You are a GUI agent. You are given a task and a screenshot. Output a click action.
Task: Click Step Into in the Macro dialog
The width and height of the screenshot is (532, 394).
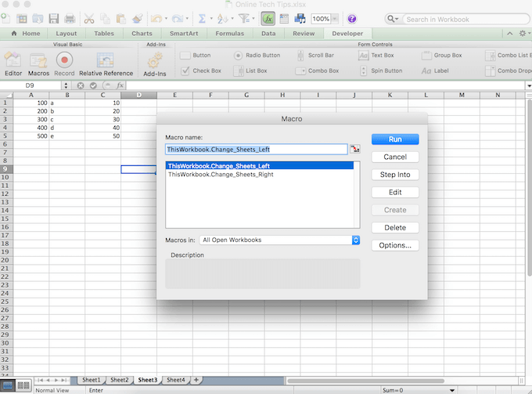tap(395, 175)
